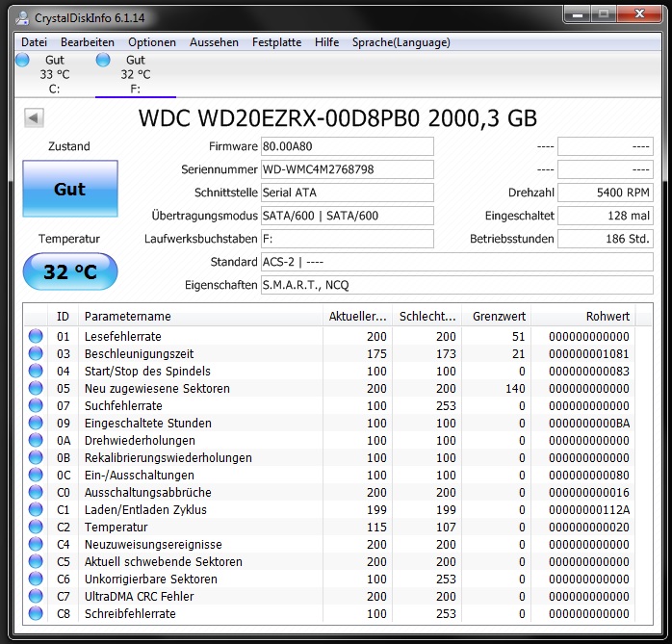672x644 pixels.
Task: Select raw value 0000000000BA
Action: pos(589,424)
